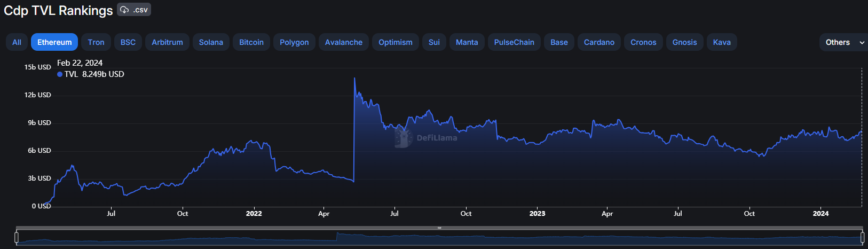The image size is (868, 249).
Task: Download the rankings .csv file
Action: pos(134,10)
